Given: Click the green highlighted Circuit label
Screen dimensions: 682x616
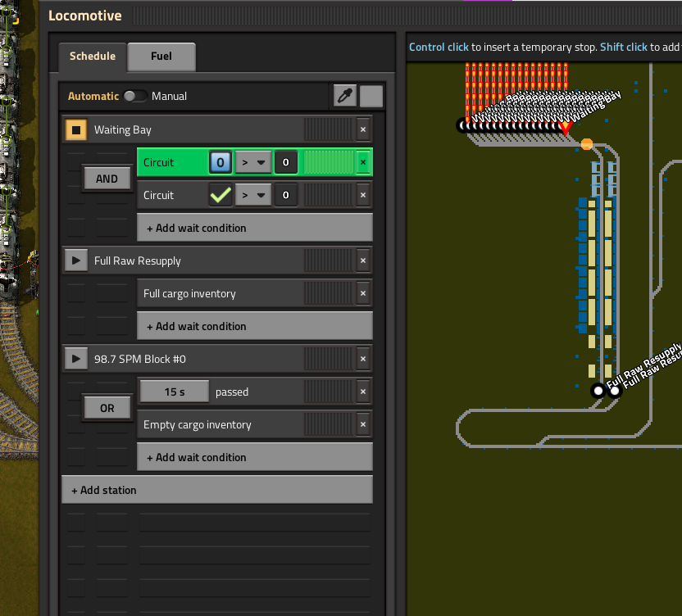Looking at the screenshot, I should pyautogui.click(x=158, y=162).
